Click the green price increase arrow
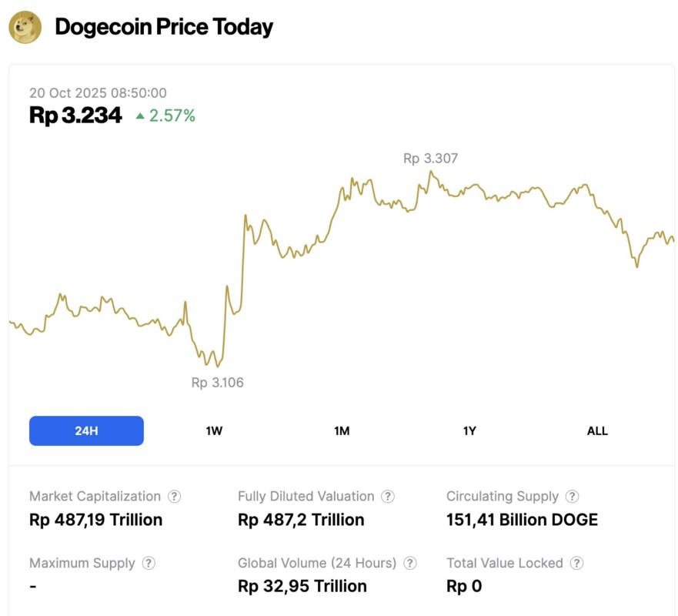The height and width of the screenshot is (616, 678). [x=140, y=115]
